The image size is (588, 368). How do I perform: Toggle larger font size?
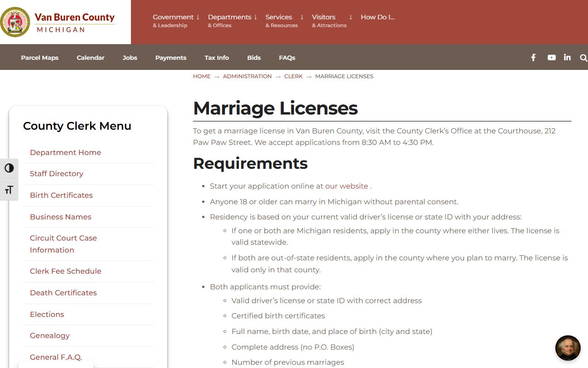coord(9,190)
